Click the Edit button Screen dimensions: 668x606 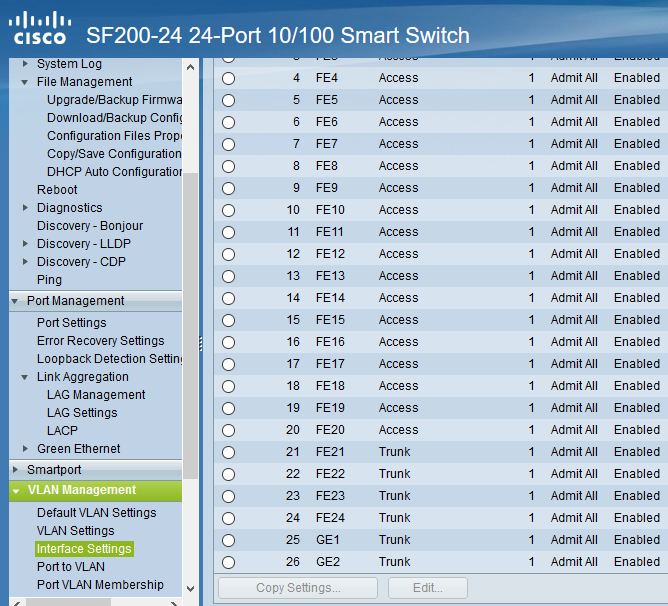[428, 588]
